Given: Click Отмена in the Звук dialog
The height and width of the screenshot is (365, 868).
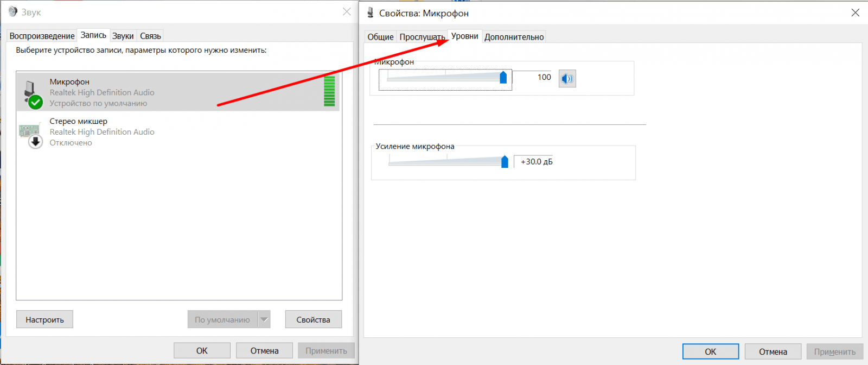Looking at the screenshot, I should pyautogui.click(x=264, y=350).
